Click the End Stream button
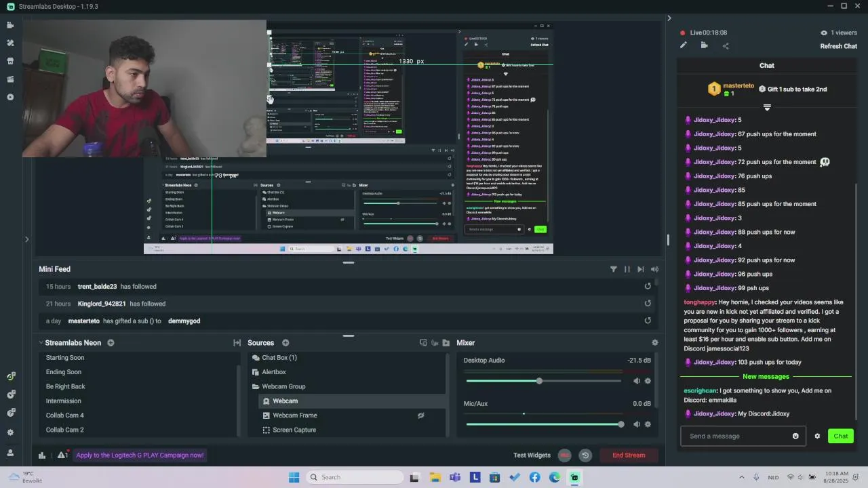Screen dimensions: 868x488 point(629,455)
